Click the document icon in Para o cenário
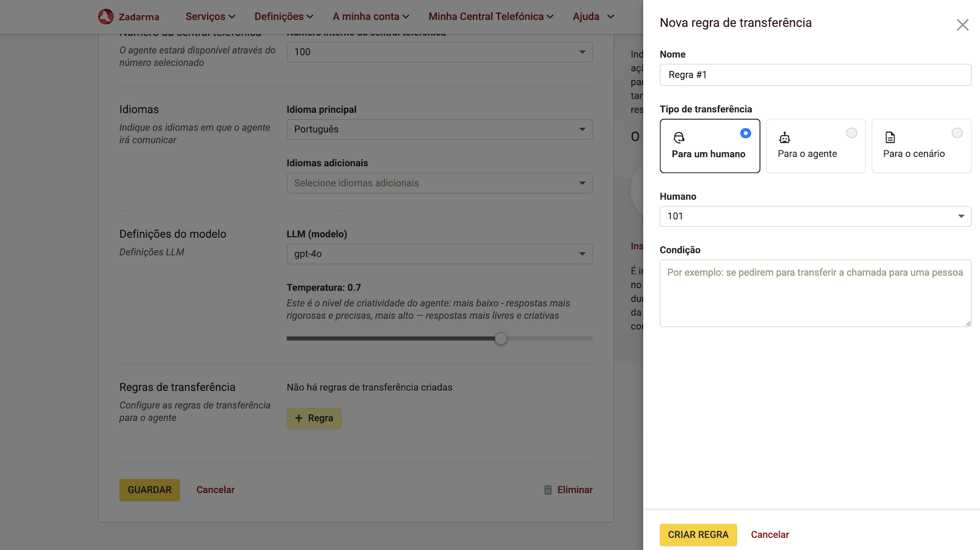The image size is (980, 550). tap(890, 138)
